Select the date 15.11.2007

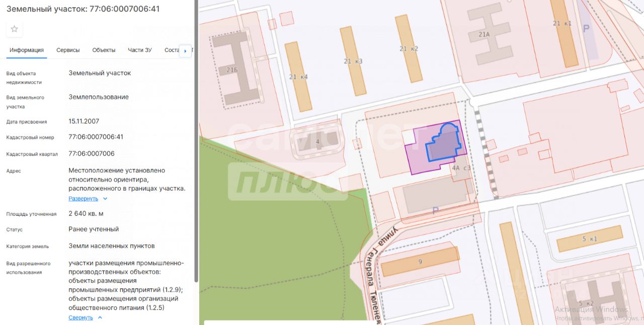tap(84, 121)
